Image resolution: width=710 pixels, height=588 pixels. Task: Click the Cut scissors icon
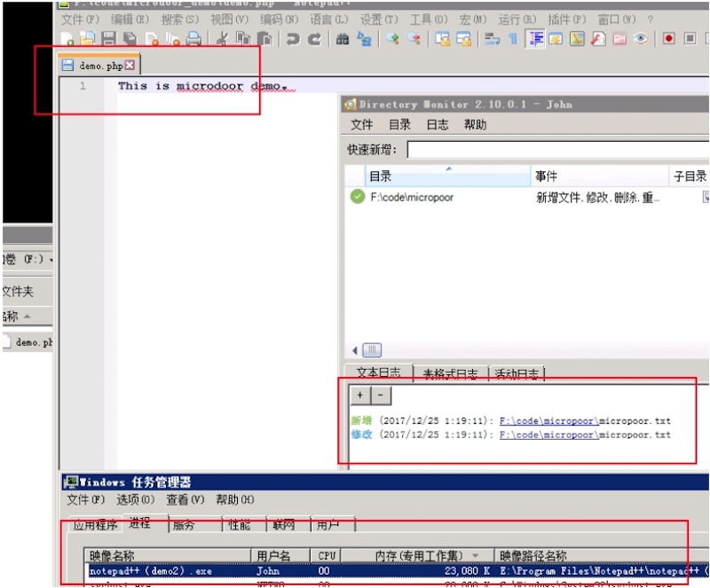click(222, 39)
